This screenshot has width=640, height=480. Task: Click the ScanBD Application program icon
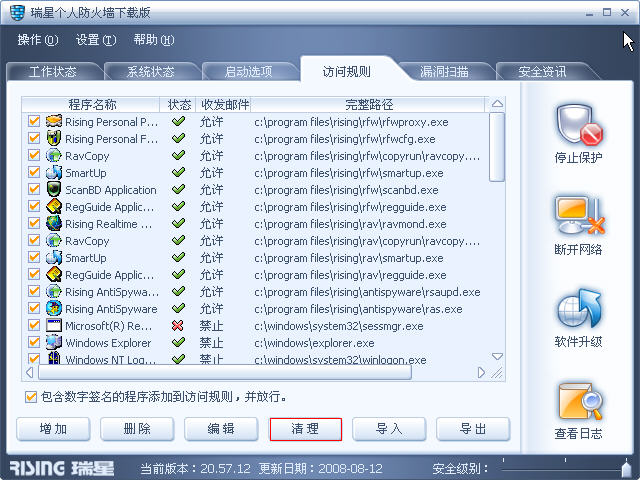54,189
